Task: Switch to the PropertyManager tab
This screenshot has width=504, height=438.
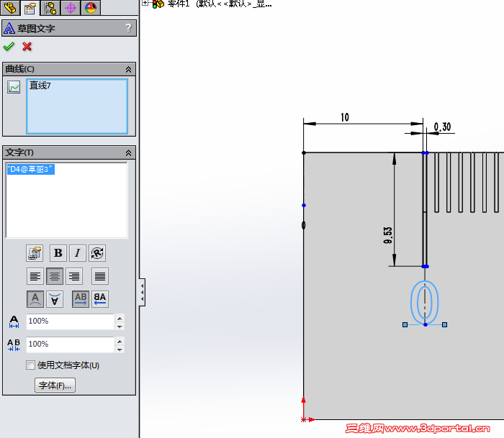Action: click(x=30, y=8)
